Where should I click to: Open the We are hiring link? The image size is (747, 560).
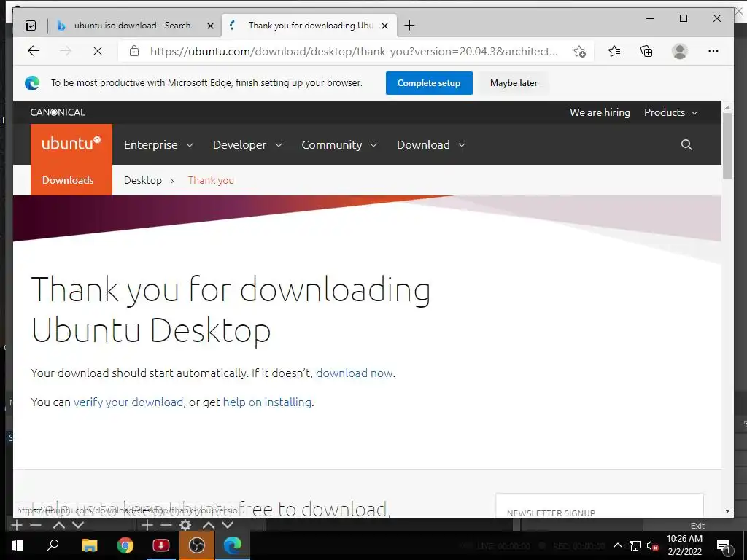point(600,112)
